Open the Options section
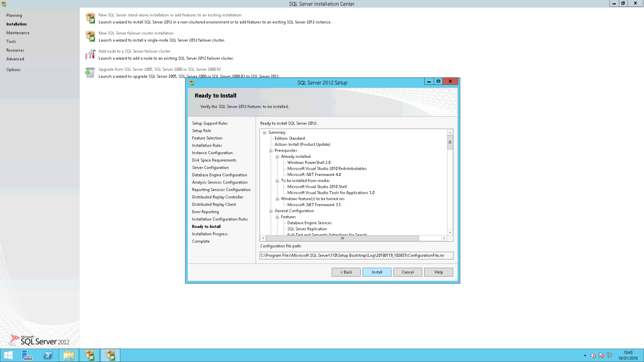 tap(13, 70)
